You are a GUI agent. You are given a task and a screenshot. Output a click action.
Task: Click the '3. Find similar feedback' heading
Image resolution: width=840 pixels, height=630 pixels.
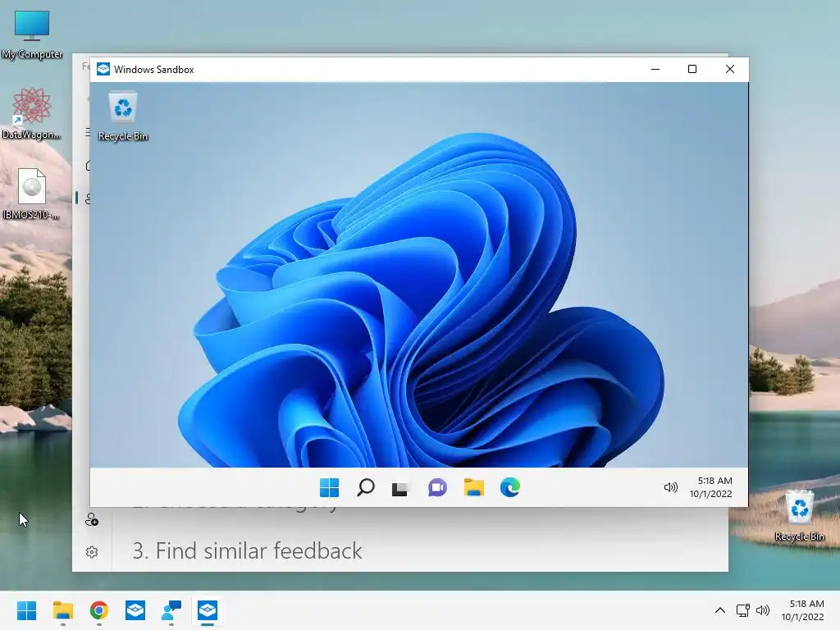(247, 550)
